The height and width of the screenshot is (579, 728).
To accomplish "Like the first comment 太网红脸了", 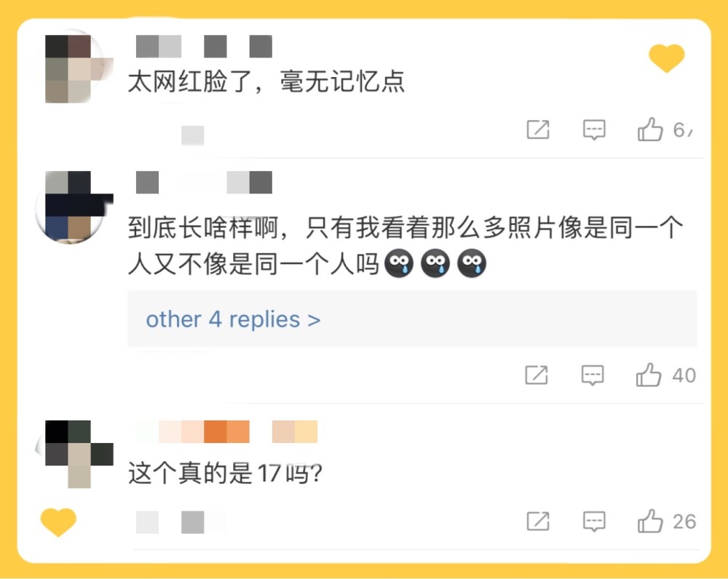I will pyautogui.click(x=650, y=129).
